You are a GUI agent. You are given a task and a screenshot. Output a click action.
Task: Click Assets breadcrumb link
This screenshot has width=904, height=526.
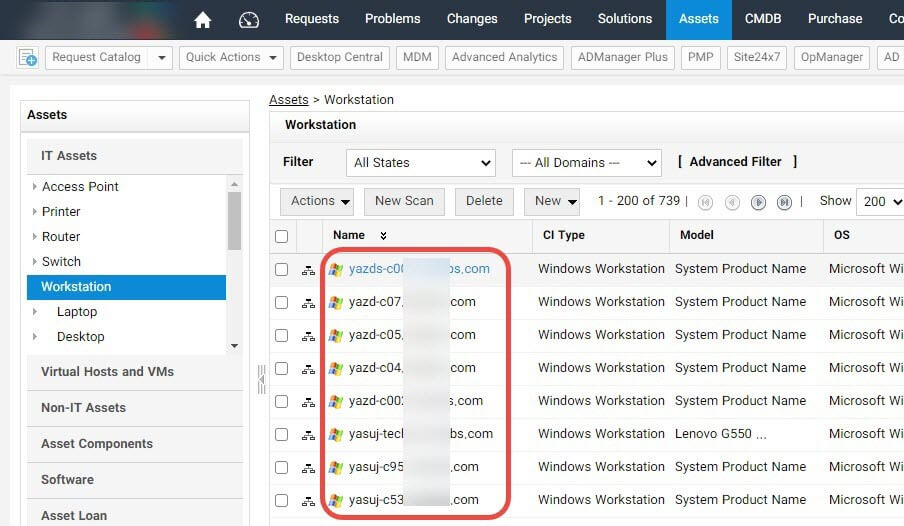(289, 100)
